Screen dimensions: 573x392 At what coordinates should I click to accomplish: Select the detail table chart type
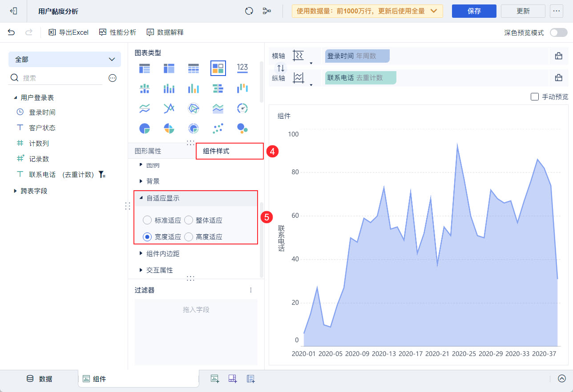click(x=193, y=68)
